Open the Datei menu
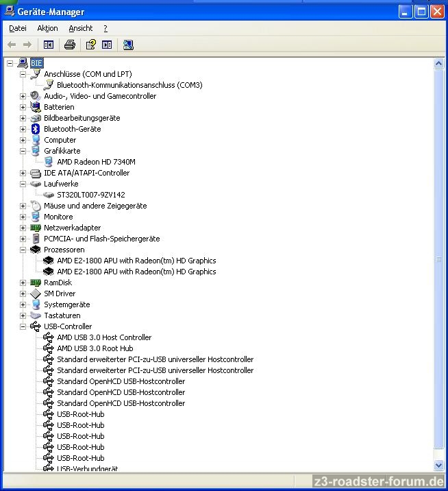 18,28
